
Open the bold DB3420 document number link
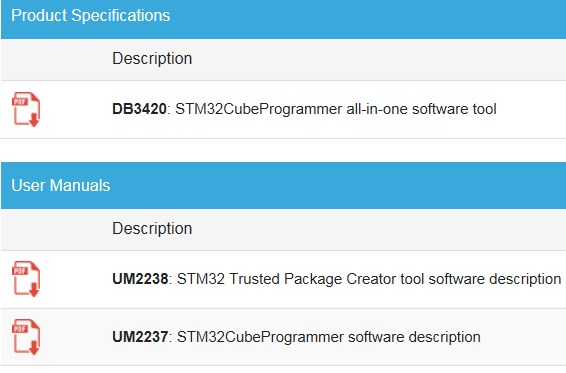click(x=139, y=109)
